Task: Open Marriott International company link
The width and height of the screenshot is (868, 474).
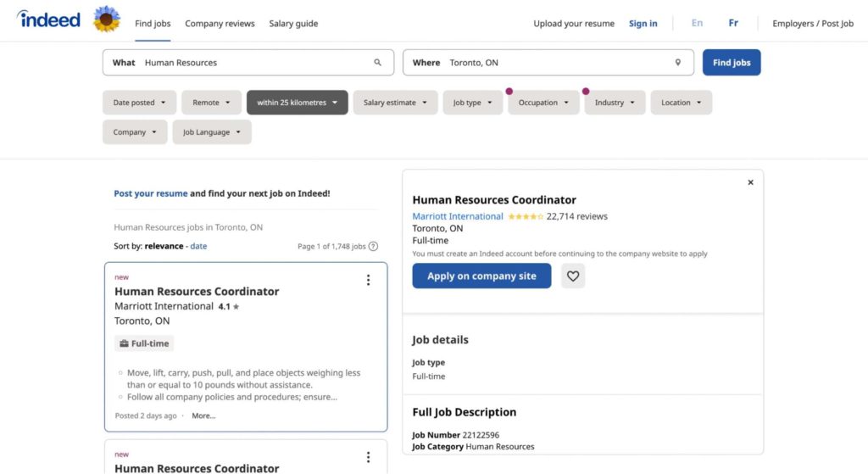Action: click(458, 216)
